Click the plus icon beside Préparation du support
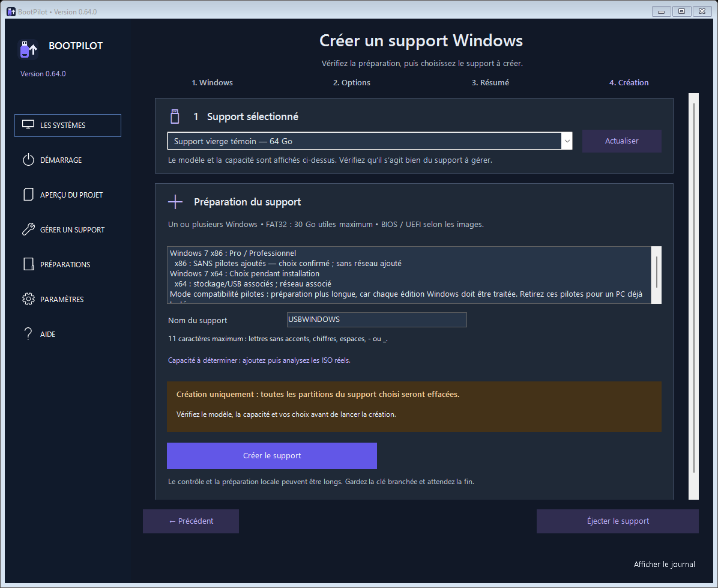This screenshot has width=718, height=588. (x=175, y=201)
